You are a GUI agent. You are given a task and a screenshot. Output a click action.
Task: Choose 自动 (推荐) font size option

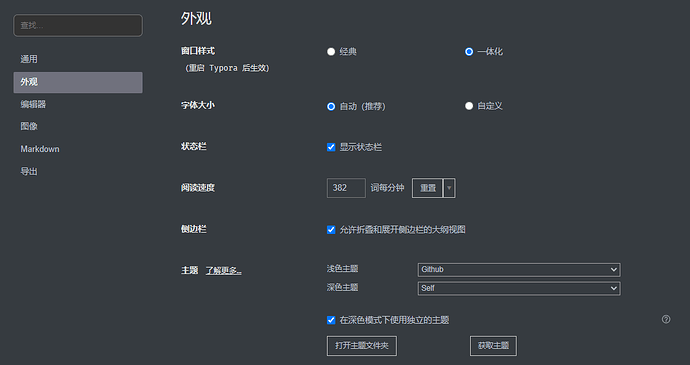(x=331, y=107)
